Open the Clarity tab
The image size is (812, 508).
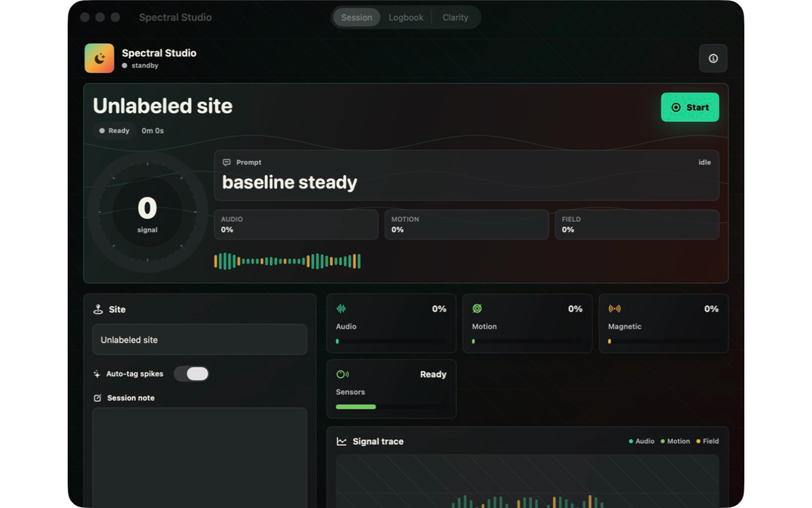pos(456,17)
